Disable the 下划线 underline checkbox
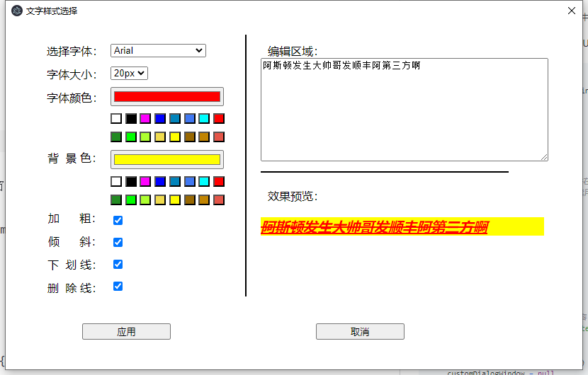This screenshot has height=375, width=588. (118, 264)
